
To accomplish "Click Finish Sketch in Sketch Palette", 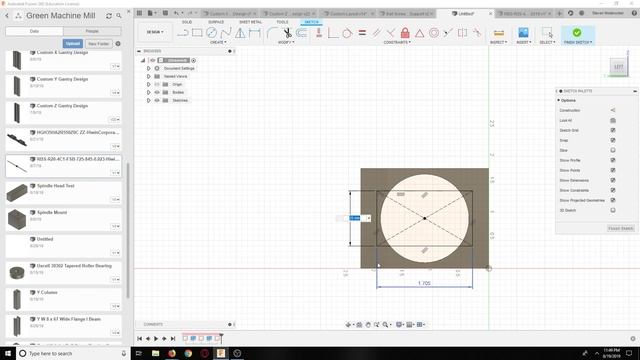I will [x=620, y=229].
